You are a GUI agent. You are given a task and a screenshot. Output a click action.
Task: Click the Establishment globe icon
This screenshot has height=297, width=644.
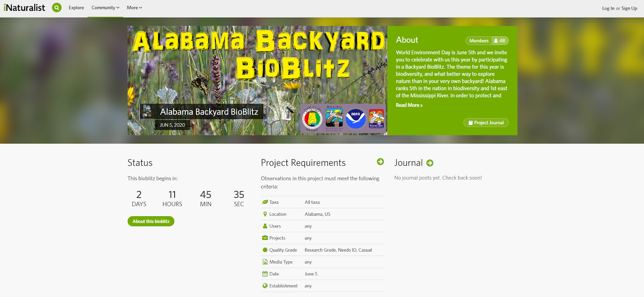pos(265,286)
